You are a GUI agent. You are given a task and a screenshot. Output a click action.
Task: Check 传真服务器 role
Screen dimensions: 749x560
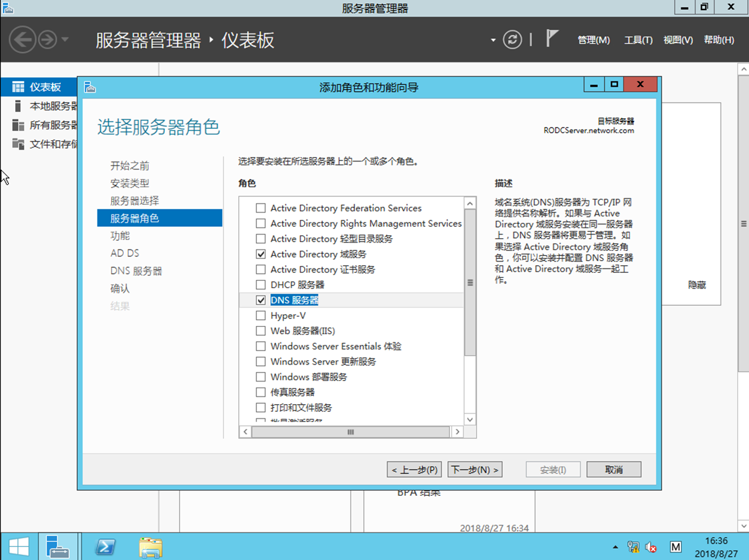[x=261, y=392]
